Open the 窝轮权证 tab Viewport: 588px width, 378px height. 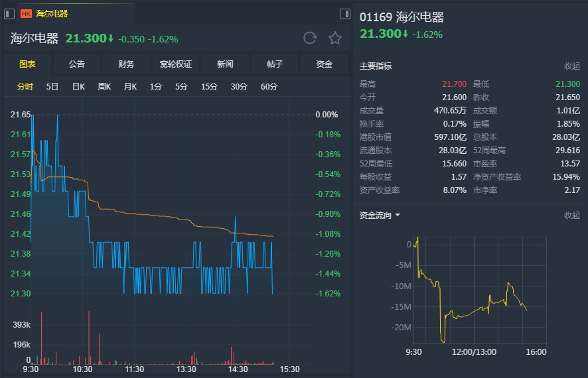[175, 64]
